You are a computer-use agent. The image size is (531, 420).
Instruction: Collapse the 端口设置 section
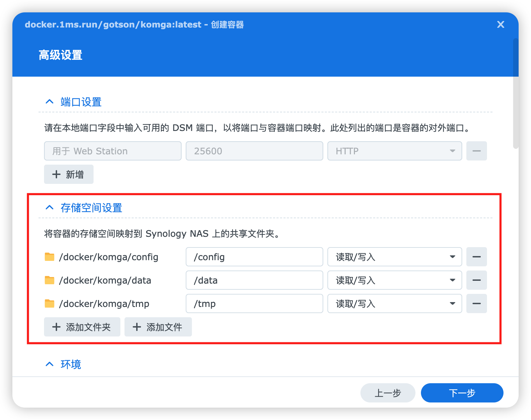(x=50, y=102)
